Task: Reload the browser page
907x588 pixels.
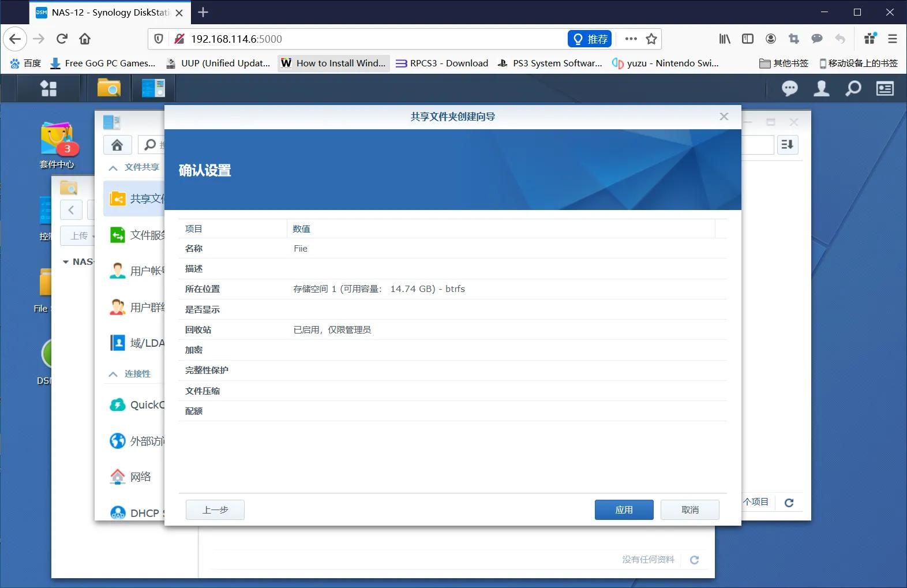Action: coord(62,39)
